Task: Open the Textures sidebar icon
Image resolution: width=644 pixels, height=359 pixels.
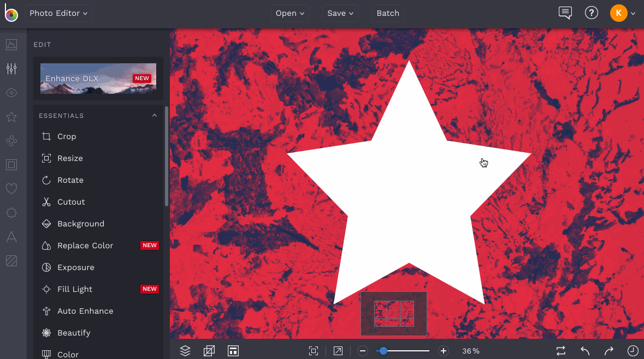Action: pyautogui.click(x=11, y=261)
